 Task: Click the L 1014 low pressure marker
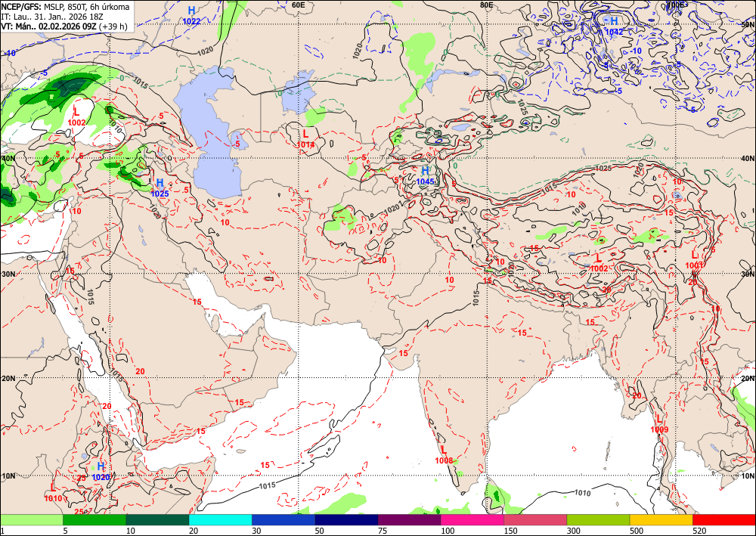click(305, 138)
